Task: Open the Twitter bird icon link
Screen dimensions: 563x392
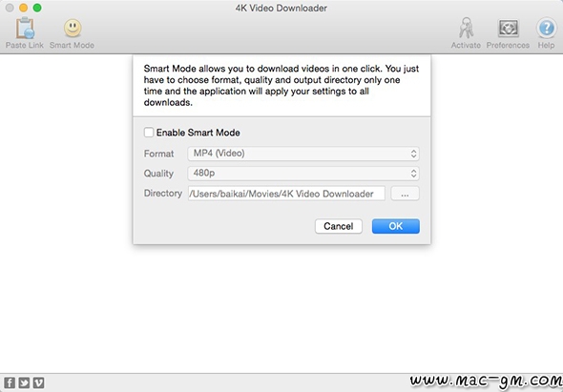Action: pyautogui.click(x=24, y=382)
